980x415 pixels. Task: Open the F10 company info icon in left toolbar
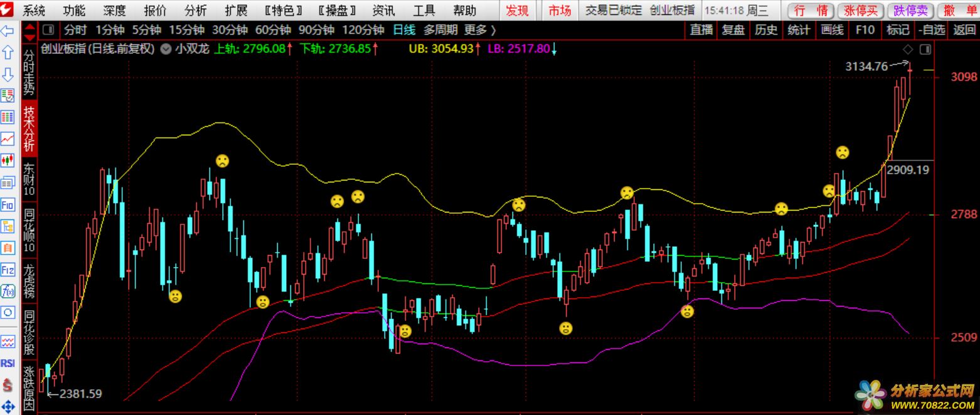coord(8,205)
